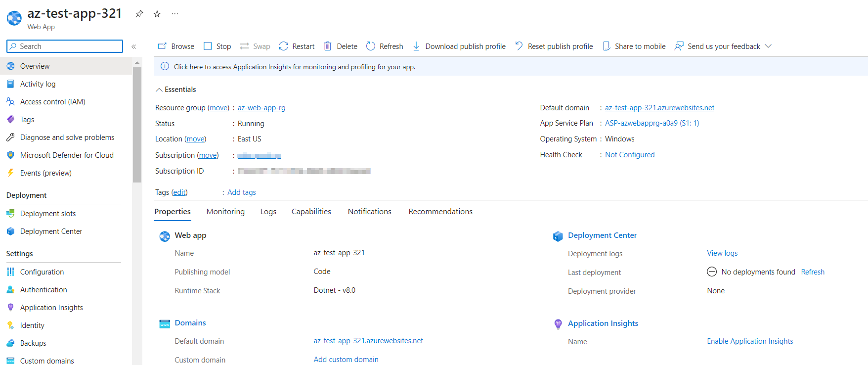Click Tags edit link
Image resolution: width=868 pixels, height=365 pixels.
click(179, 192)
